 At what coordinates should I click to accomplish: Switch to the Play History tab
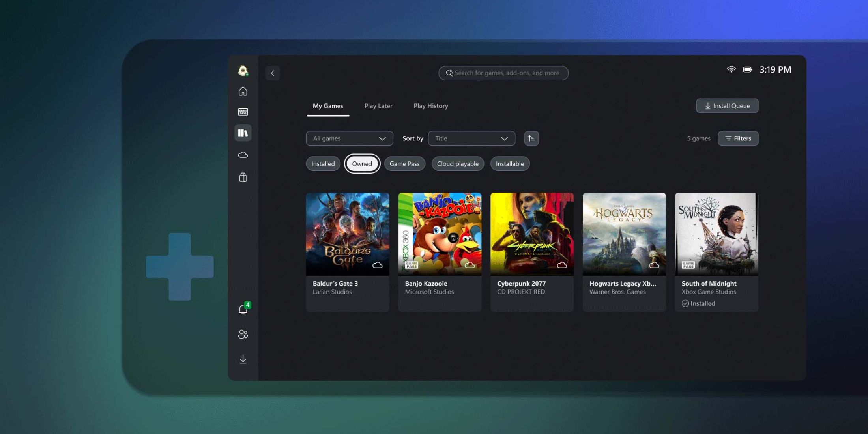click(x=430, y=106)
